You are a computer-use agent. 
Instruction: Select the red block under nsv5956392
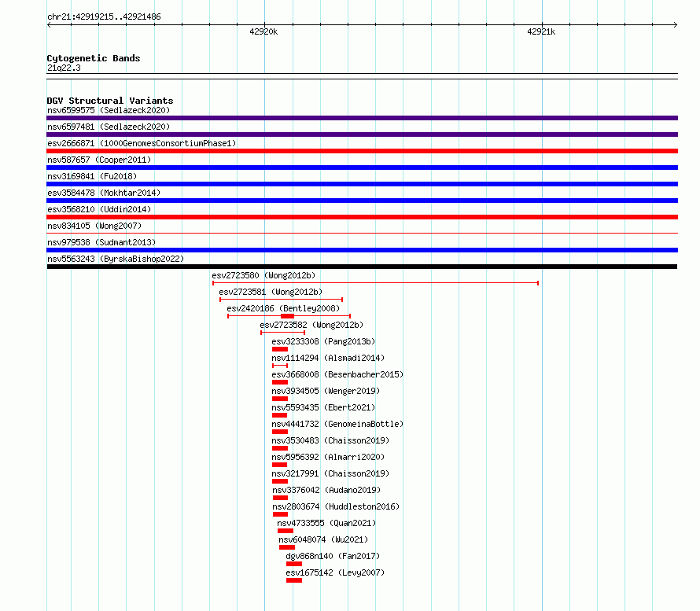(279, 465)
